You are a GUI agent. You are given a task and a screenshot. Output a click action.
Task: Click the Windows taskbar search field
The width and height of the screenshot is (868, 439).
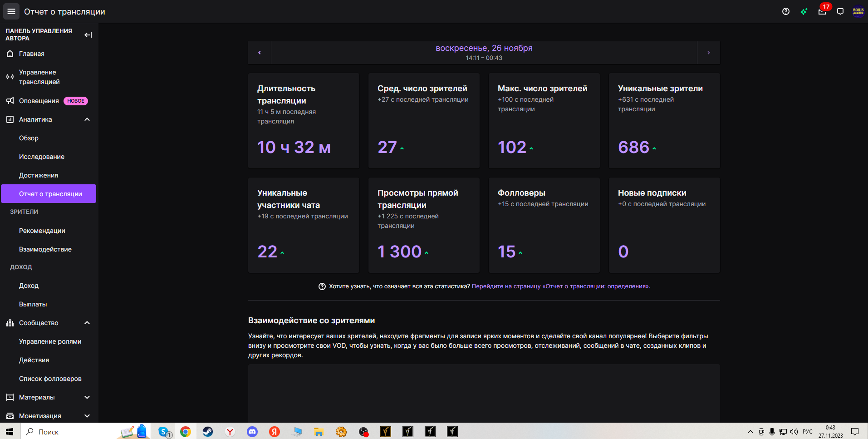pyautogui.click(x=68, y=432)
